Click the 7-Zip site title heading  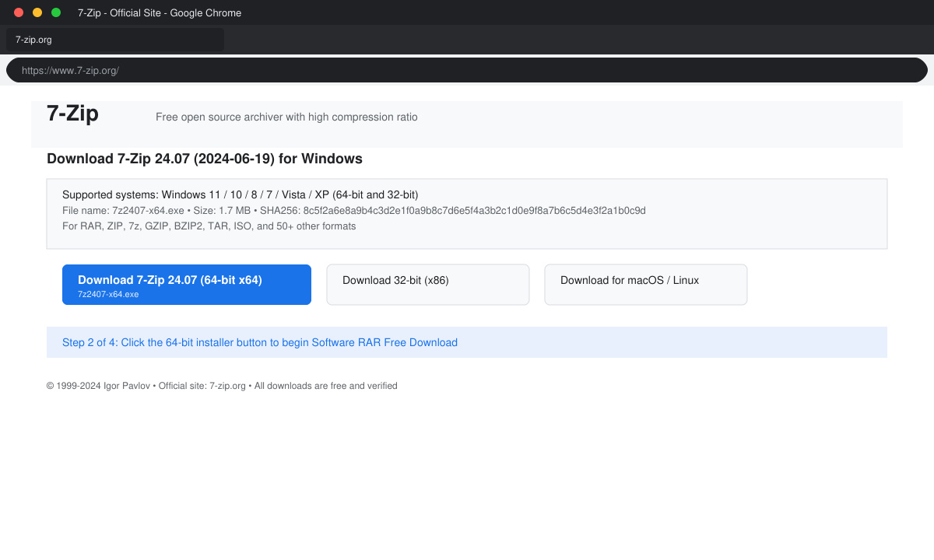tap(72, 114)
